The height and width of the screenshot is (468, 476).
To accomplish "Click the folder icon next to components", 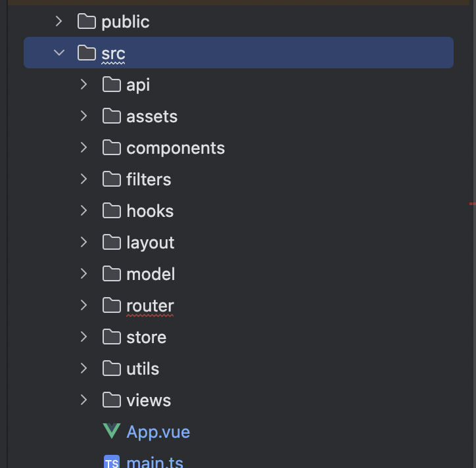I will click(x=112, y=147).
